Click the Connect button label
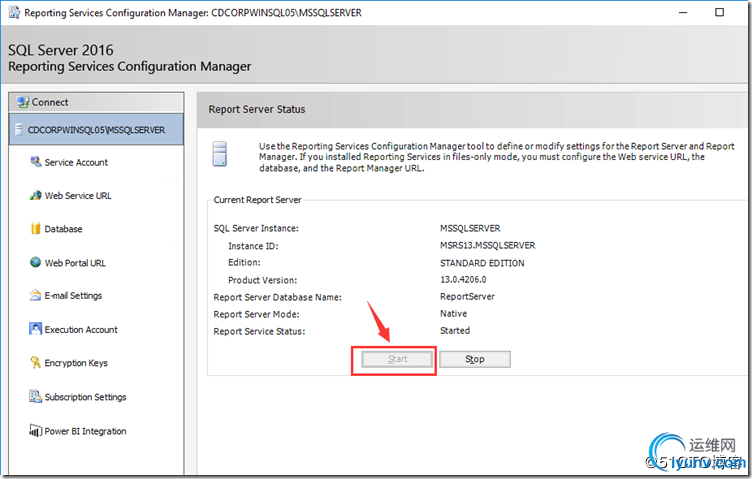 coord(50,102)
